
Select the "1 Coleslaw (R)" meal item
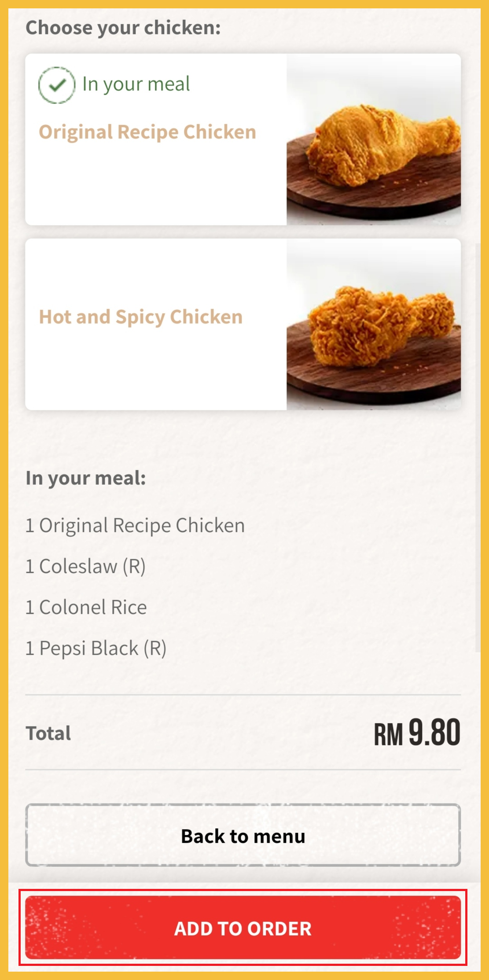click(85, 566)
